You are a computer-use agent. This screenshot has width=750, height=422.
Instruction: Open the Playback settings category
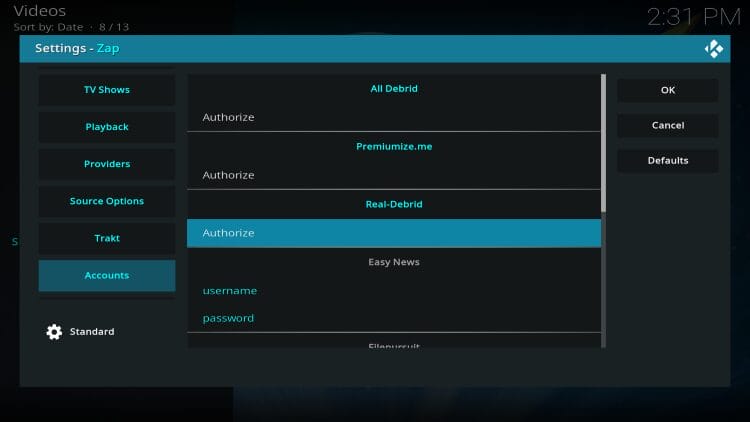(107, 127)
